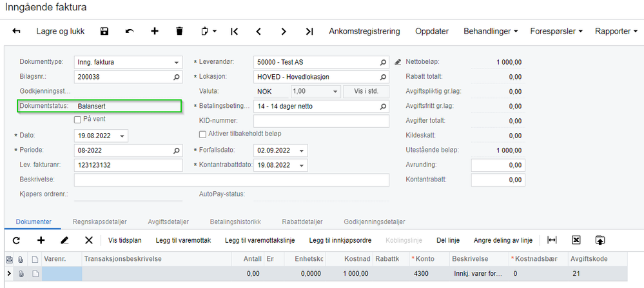The image size is (644, 288).
Task: Select the Konto cell showing 4300
Action: (x=429, y=274)
